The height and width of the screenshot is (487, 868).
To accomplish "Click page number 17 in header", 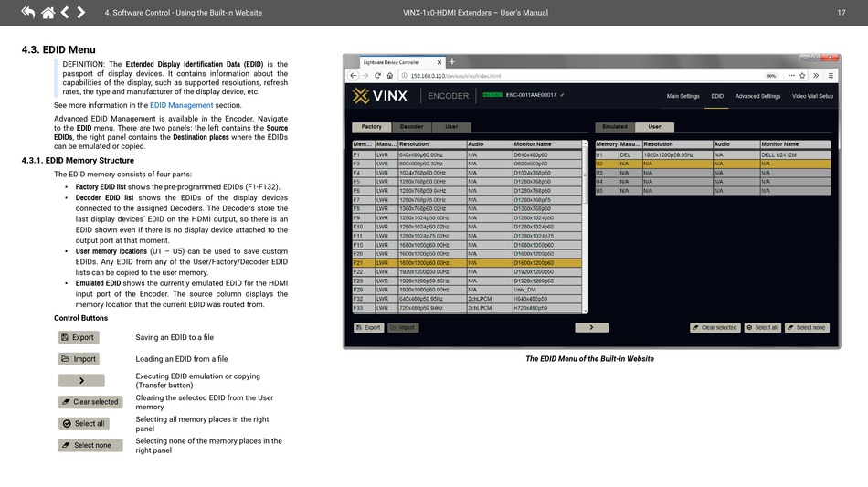I will (841, 12).
